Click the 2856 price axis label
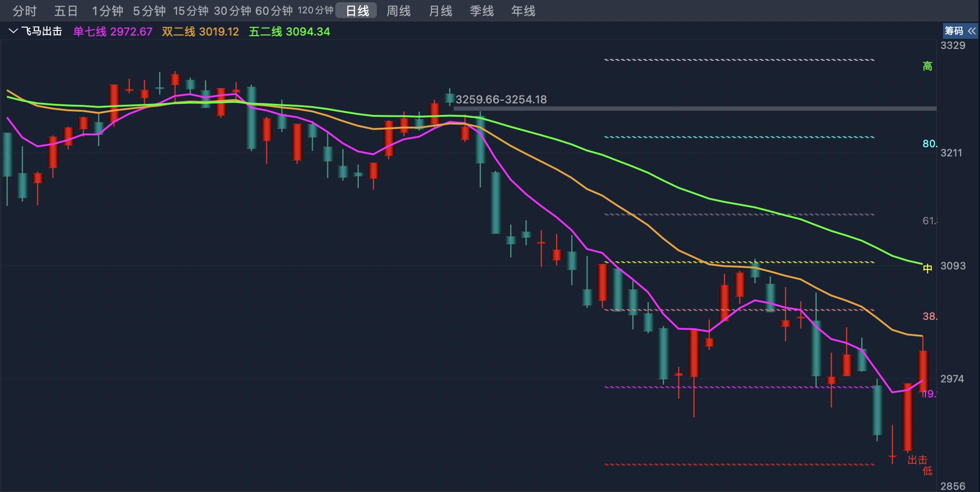This screenshot has width=980, height=492. 953,486
